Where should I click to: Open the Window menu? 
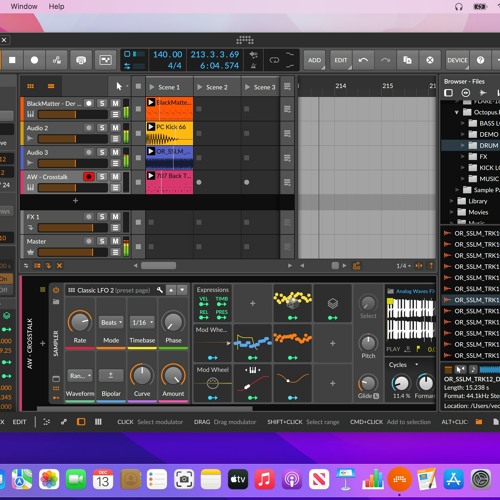(24, 6)
